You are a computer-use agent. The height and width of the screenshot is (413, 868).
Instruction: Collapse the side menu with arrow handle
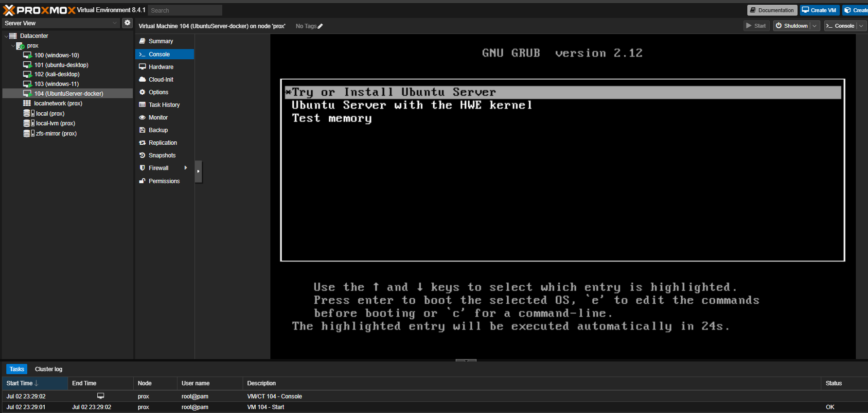pos(198,172)
